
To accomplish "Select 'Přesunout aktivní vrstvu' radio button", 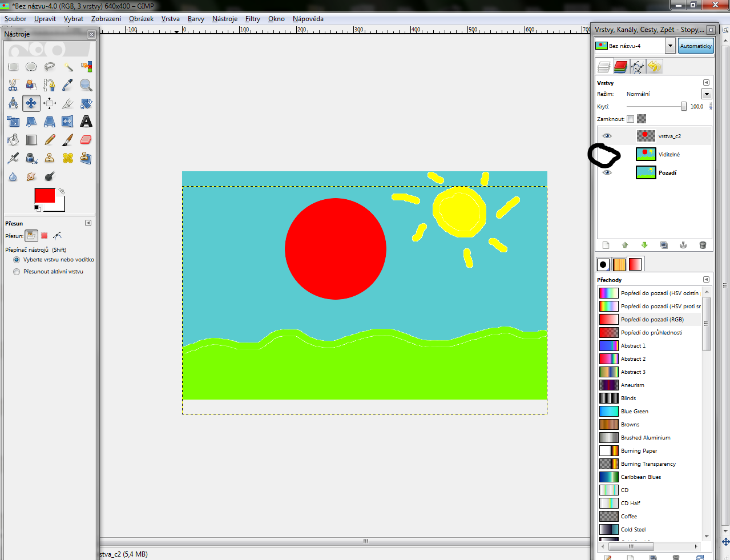I will 17,272.
